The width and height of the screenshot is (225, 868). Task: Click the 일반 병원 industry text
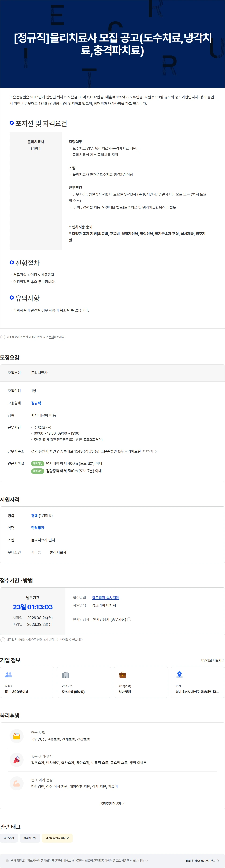(x=125, y=692)
